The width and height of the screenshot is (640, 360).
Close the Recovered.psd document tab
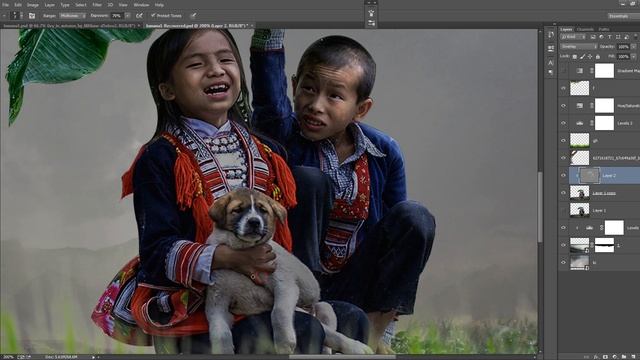click(252, 26)
